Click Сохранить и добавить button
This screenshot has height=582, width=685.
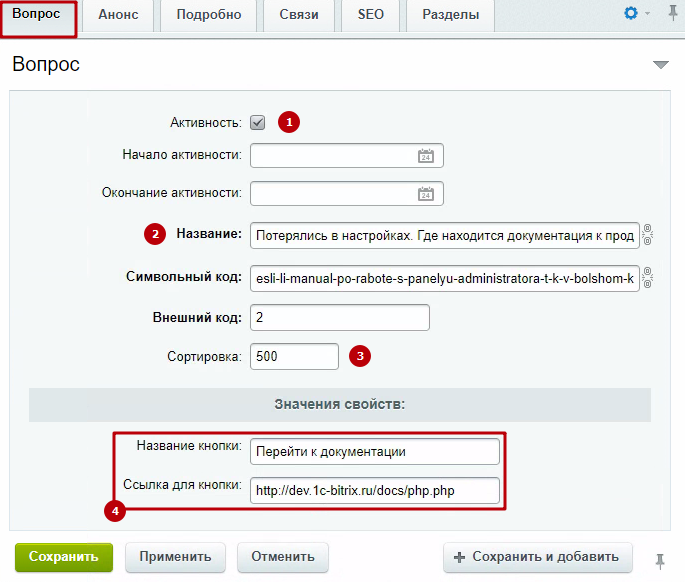(537, 557)
